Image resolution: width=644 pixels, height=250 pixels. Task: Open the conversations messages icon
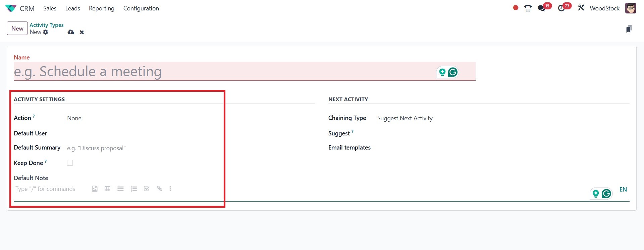541,8
